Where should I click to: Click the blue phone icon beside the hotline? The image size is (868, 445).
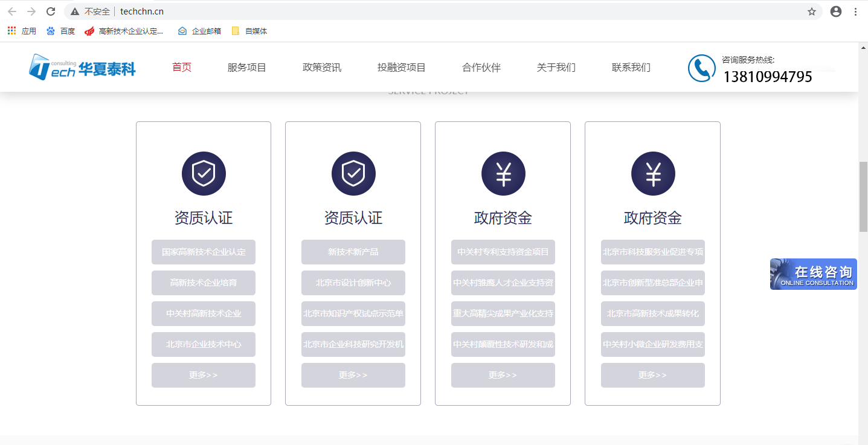point(701,68)
